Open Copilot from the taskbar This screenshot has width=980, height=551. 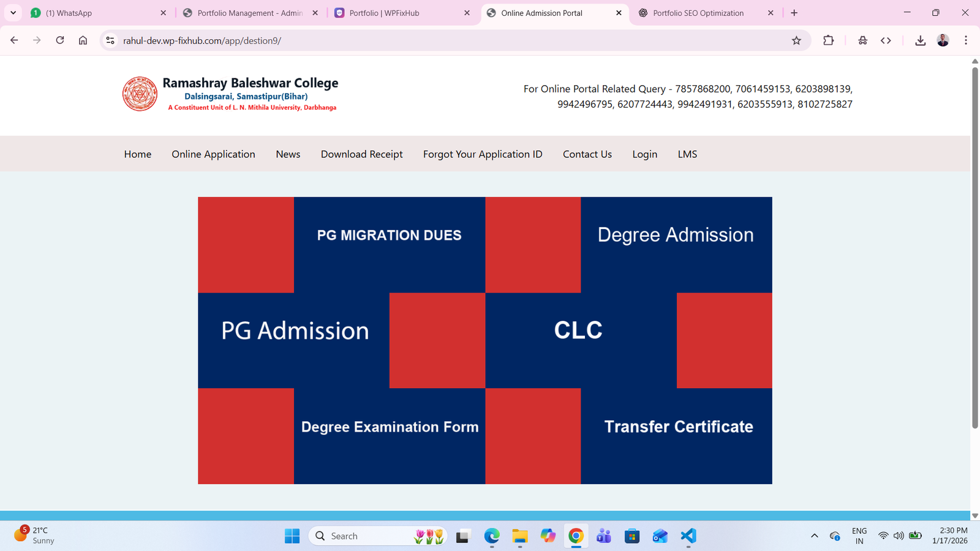click(x=548, y=536)
